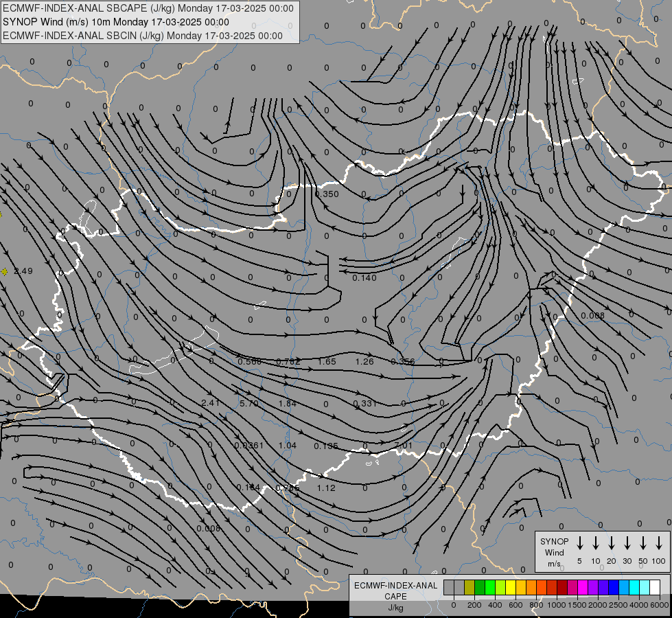Image resolution: width=672 pixels, height=618 pixels.
Task: Click the map value 5.70
Action: point(249,404)
